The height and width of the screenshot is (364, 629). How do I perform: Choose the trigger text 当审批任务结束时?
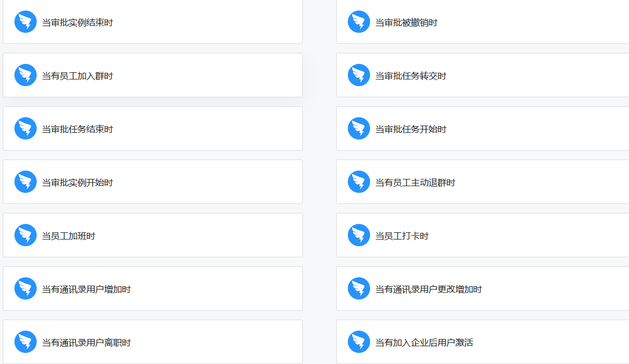77,129
